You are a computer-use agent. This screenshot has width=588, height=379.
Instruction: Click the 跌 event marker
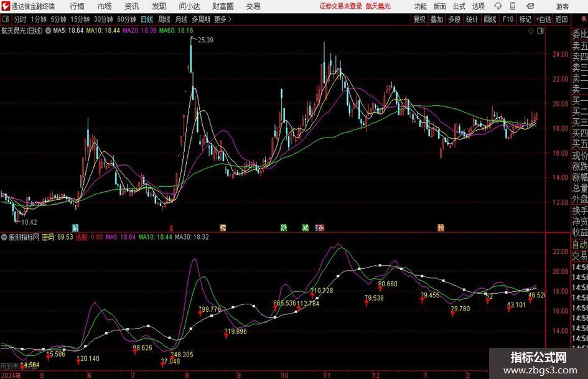click(x=284, y=227)
